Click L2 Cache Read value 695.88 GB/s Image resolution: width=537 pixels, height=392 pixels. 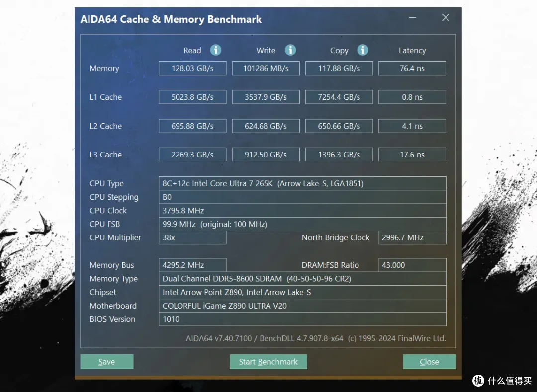click(192, 126)
